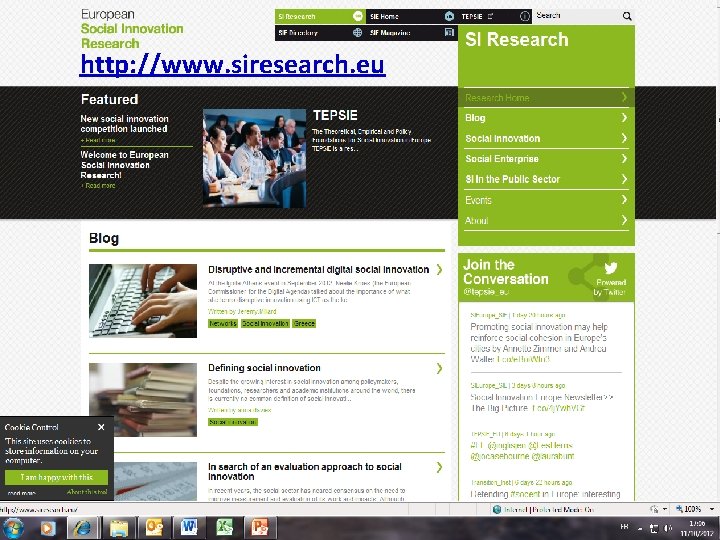Click I am happy with this button
720x540 pixels.
[56, 477]
